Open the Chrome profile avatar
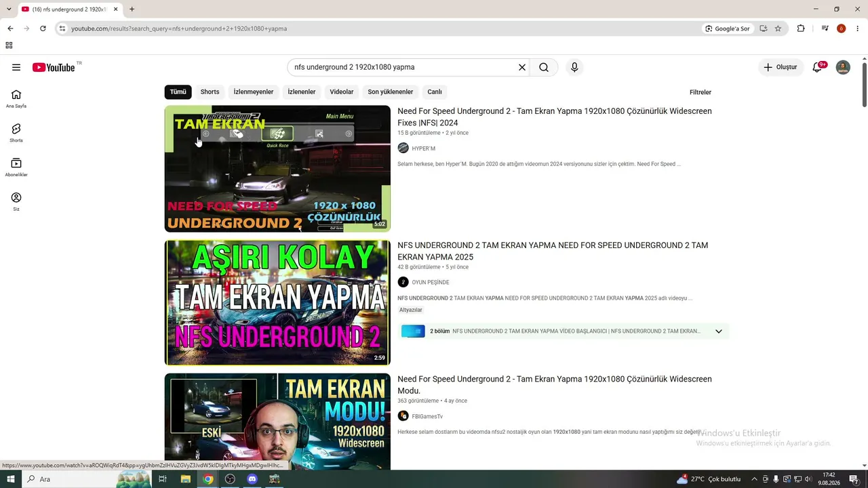The image size is (868, 488). (x=842, y=28)
